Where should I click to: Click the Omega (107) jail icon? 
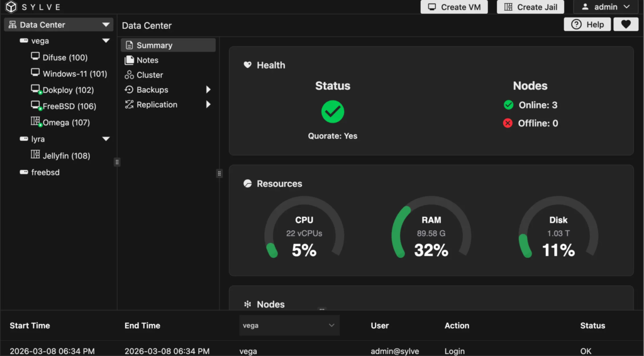click(x=36, y=122)
